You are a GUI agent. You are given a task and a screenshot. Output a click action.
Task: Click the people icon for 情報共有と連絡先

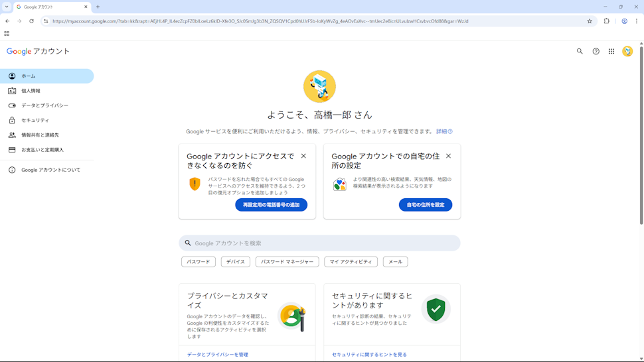coord(12,135)
